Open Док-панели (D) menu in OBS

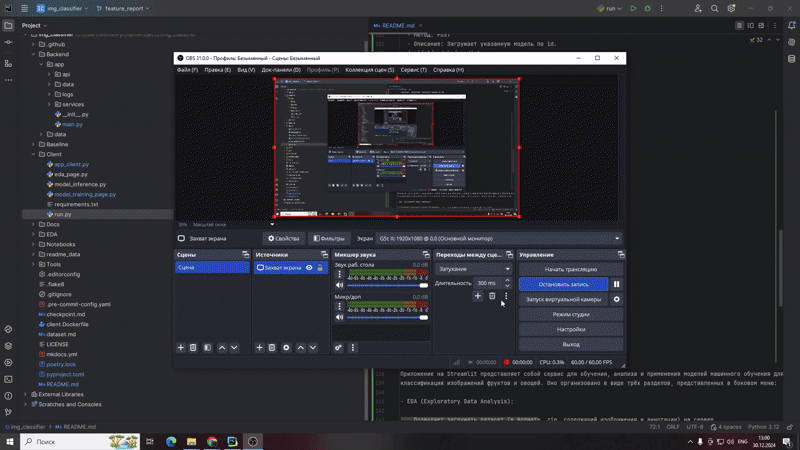[x=281, y=70]
